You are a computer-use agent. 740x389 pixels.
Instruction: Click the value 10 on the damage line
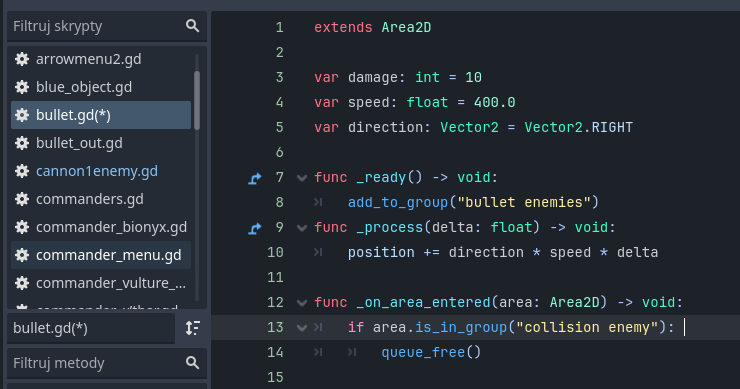(x=473, y=77)
